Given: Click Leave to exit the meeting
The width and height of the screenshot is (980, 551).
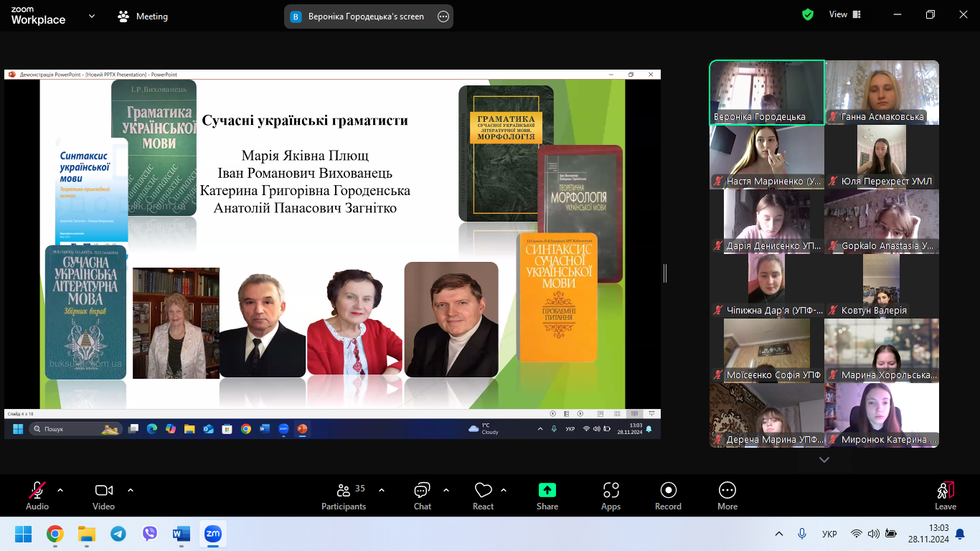Looking at the screenshot, I should 946,496.
